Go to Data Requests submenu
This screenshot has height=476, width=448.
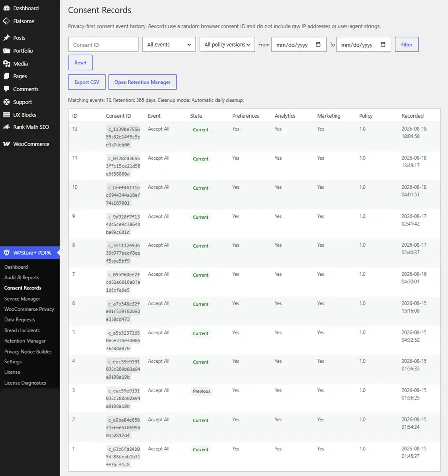(20, 319)
